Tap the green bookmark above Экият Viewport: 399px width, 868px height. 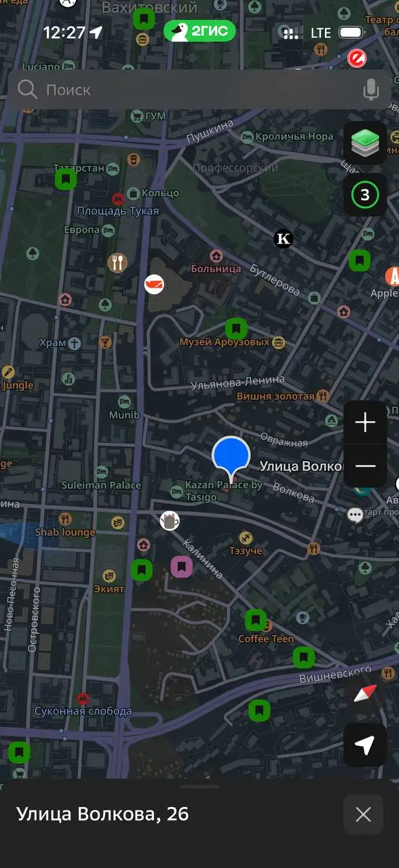142,570
